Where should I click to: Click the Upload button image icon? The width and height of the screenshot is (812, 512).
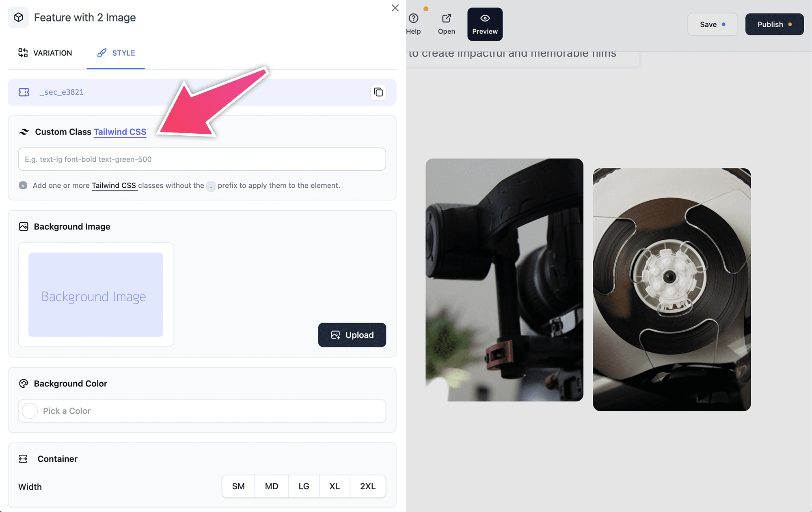click(335, 335)
